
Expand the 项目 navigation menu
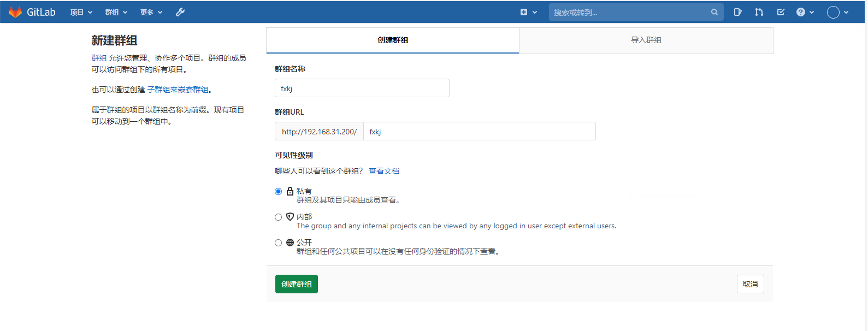point(81,12)
